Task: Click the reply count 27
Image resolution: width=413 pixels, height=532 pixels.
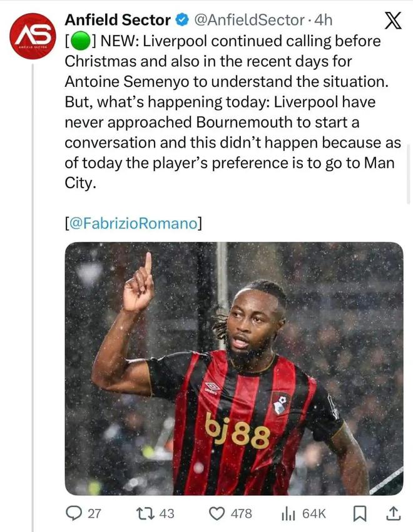Action: pyautogui.click(x=94, y=514)
